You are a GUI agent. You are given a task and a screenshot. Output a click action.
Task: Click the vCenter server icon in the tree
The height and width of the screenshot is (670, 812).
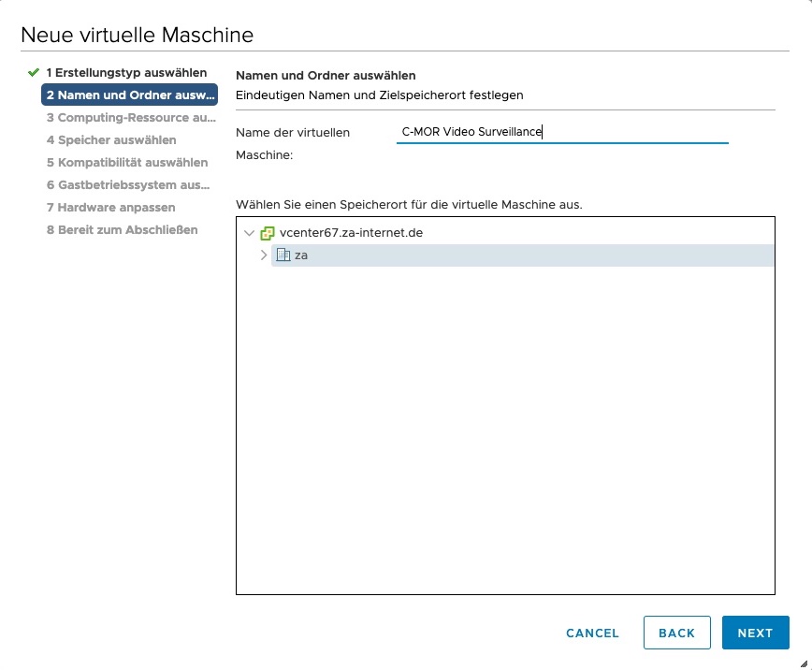click(x=268, y=233)
